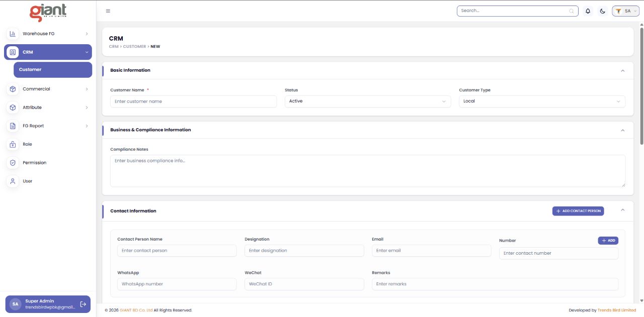644x317 pixels.
Task: Click the search magnifier icon
Action: point(572,11)
